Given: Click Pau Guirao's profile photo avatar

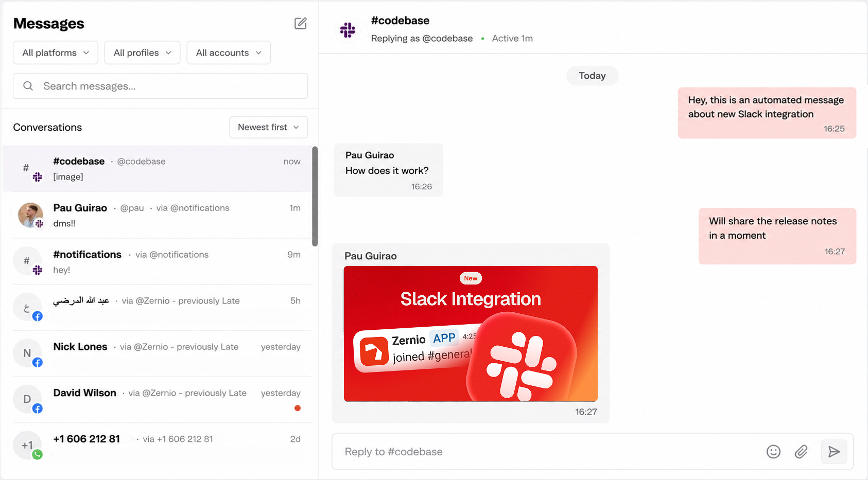Looking at the screenshot, I should 30,215.
